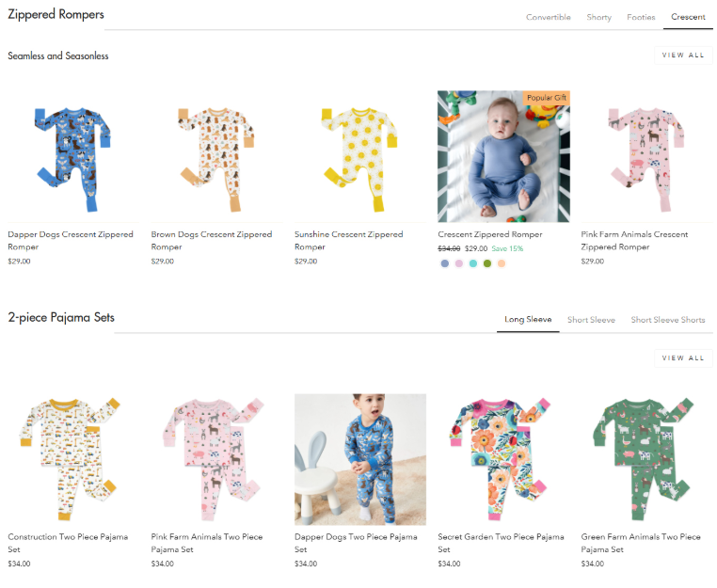Viewport: 717px width, 588px height.
Task: Open the Secret Garden pajama image
Action: click(502, 459)
